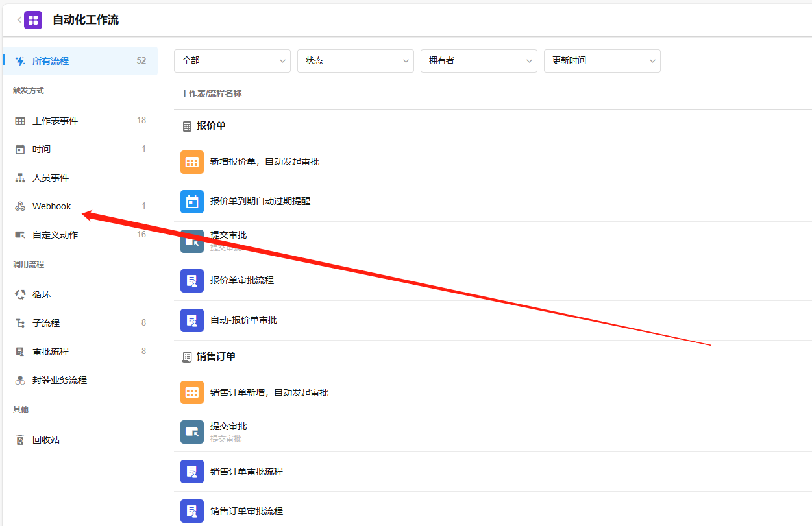Open 审批流程 category in sidebar
The width and height of the screenshot is (812, 526).
click(51, 352)
